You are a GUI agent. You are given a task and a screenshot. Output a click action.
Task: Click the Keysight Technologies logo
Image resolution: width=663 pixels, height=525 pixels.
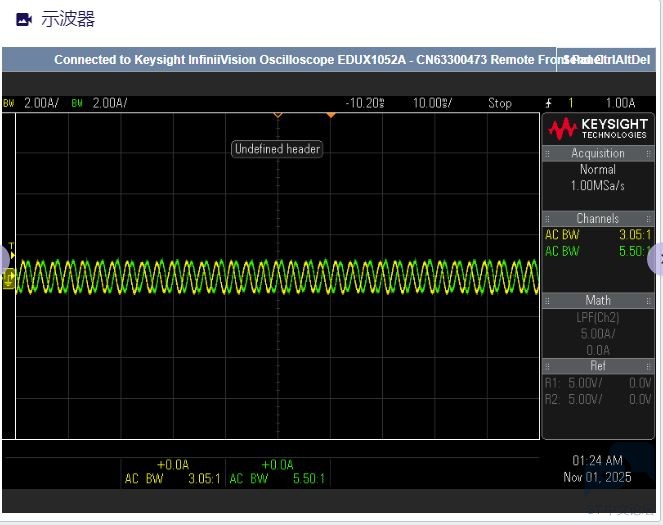[x=597, y=128]
